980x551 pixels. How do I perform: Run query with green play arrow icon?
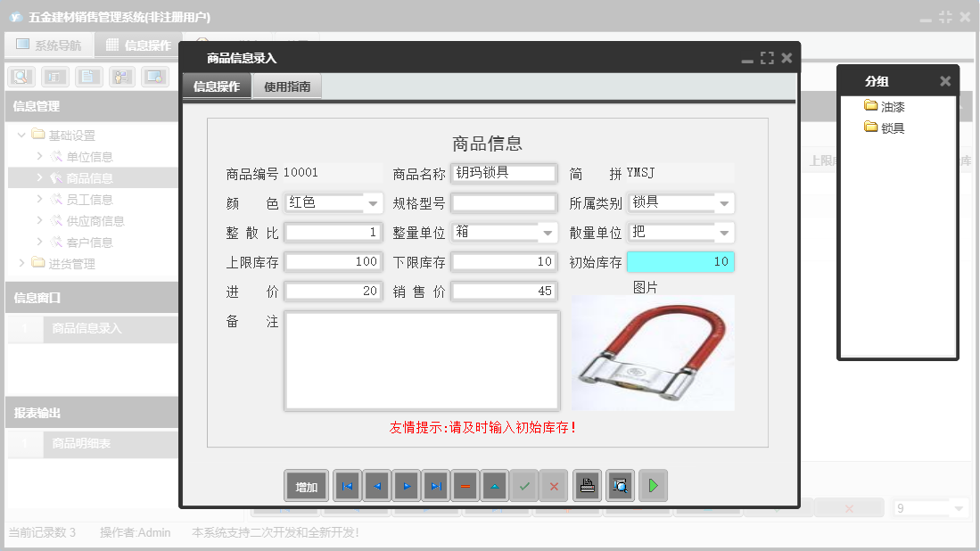point(654,486)
